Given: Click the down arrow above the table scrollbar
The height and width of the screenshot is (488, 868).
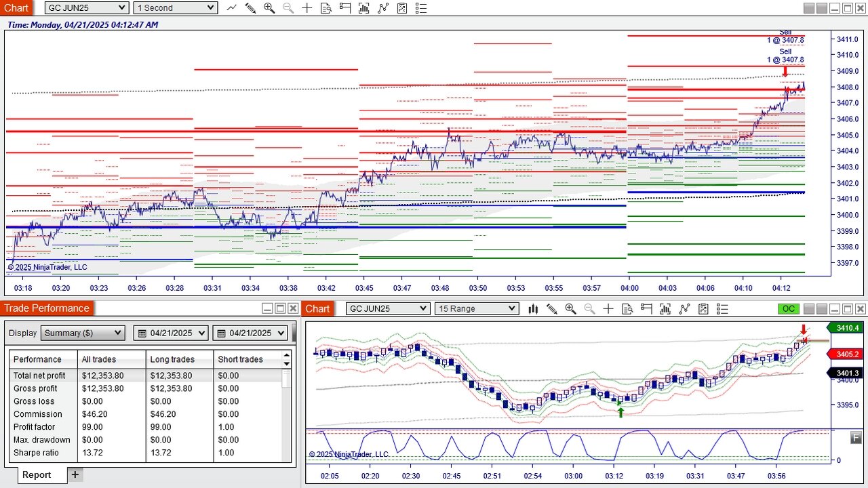Looking at the screenshot, I should [x=287, y=363].
